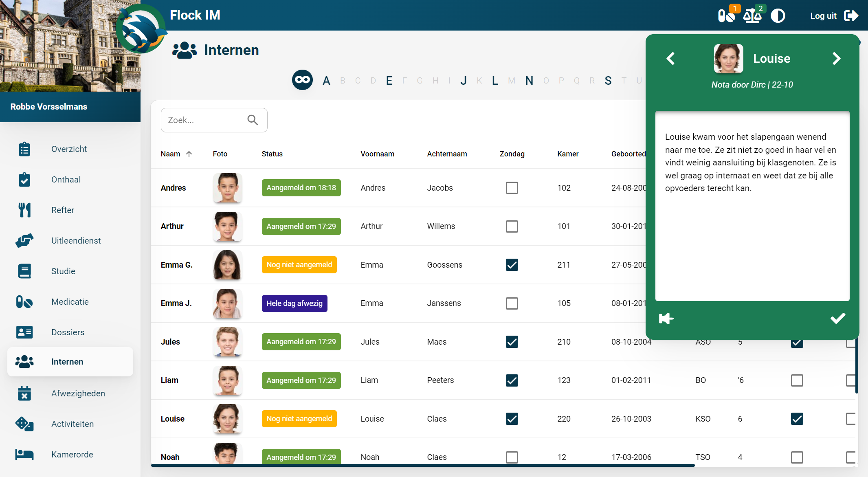Viewport: 868px width, 477px height.
Task: Open Medicatie in the sidebar
Action: [70, 302]
